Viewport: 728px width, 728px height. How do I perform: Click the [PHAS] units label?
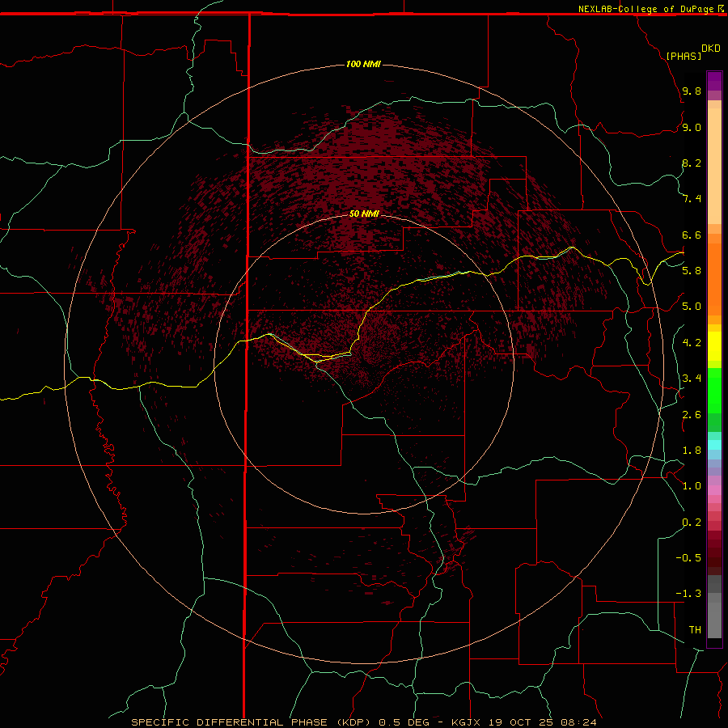click(x=684, y=56)
